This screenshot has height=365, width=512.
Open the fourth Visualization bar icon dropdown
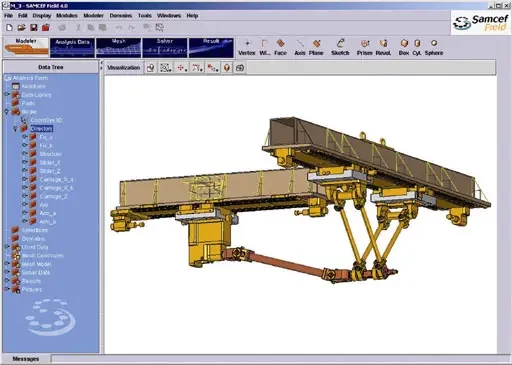click(x=198, y=68)
